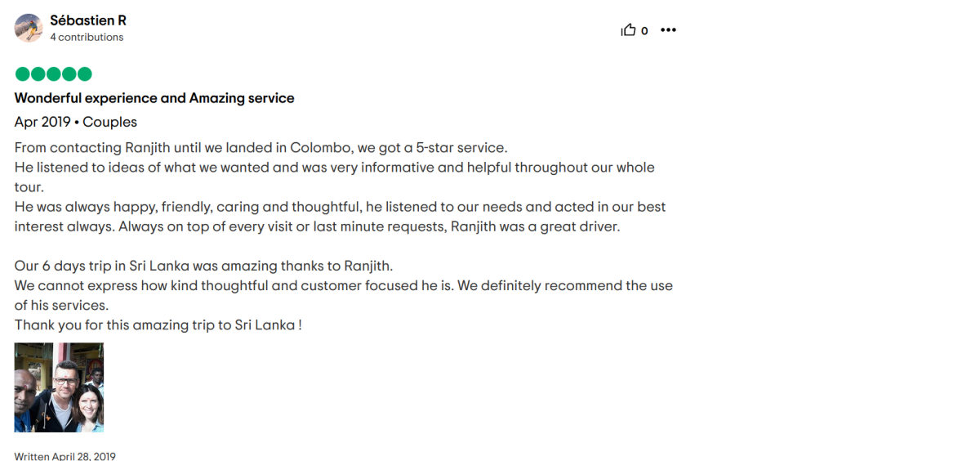Click the line starting "From contacting Ranjith"
This screenshot has height=461, width=980.
(x=261, y=148)
